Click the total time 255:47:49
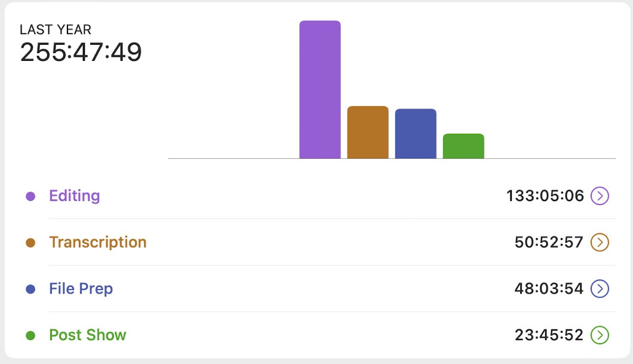Image resolution: width=633 pixels, height=364 pixels. click(x=81, y=53)
